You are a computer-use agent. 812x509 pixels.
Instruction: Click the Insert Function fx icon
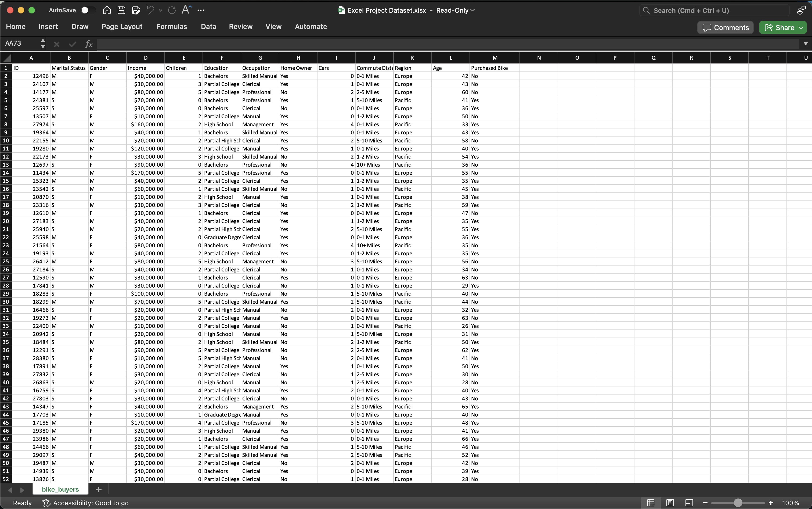[88, 44]
